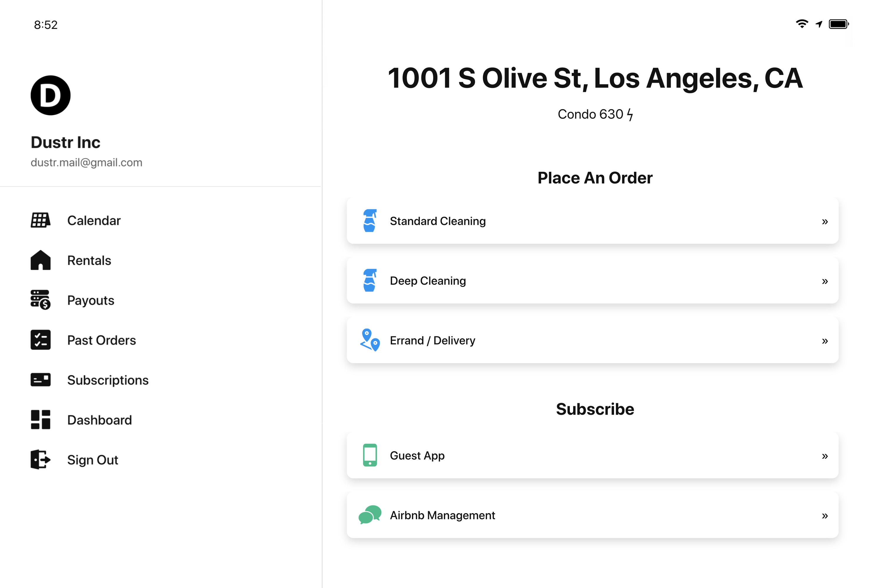This screenshot has width=872, height=588.
Task: Click the Errand / Delivery map pins icon
Action: [x=370, y=340]
